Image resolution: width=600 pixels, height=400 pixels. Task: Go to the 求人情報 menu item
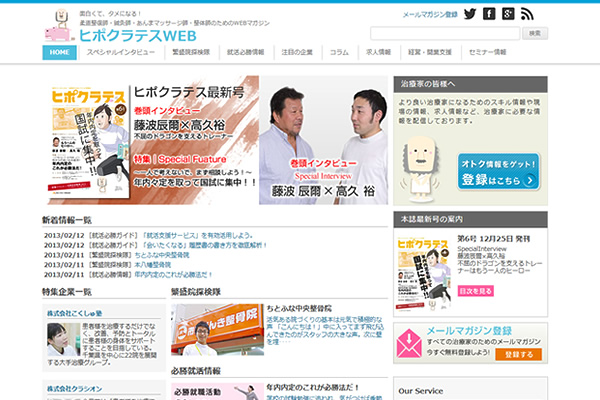(378, 51)
